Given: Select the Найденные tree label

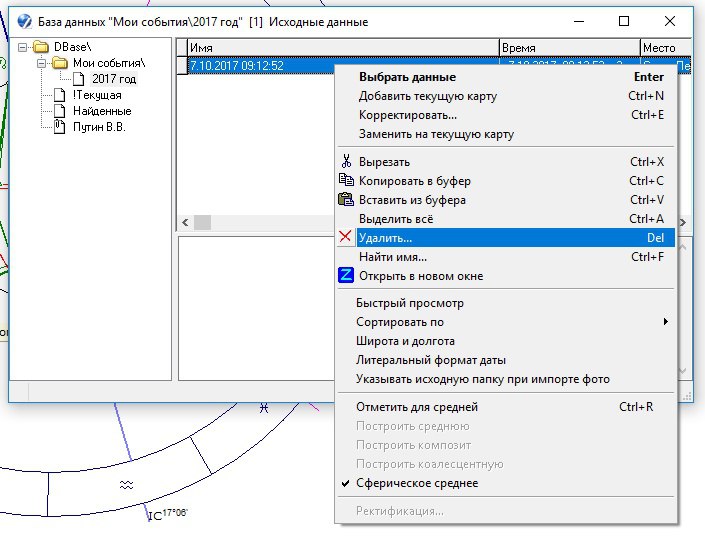Looking at the screenshot, I should (102, 111).
